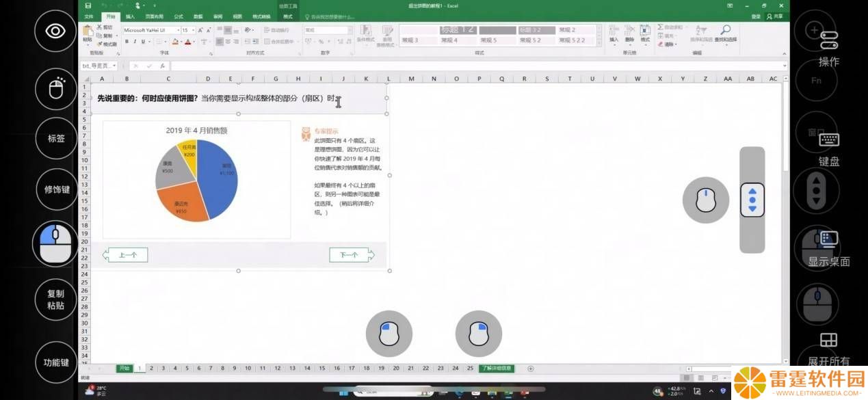This screenshot has height=400, width=868.
Task: Click the 共享 Share button
Action: pyautogui.click(x=775, y=16)
